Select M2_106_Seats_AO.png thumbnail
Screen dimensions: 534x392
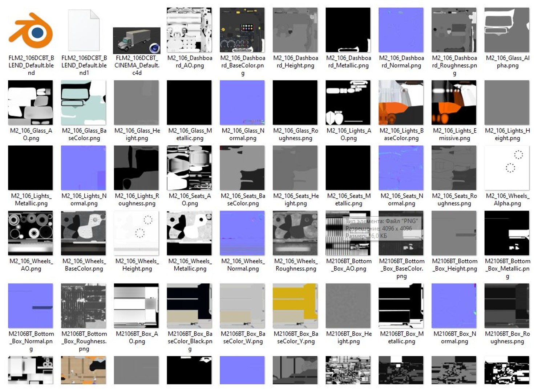click(x=189, y=168)
